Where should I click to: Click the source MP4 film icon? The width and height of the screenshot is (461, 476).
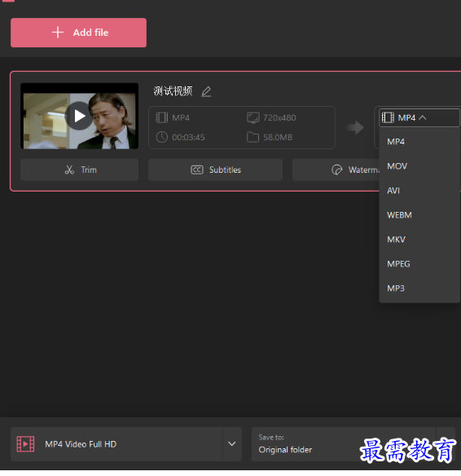click(161, 117)
